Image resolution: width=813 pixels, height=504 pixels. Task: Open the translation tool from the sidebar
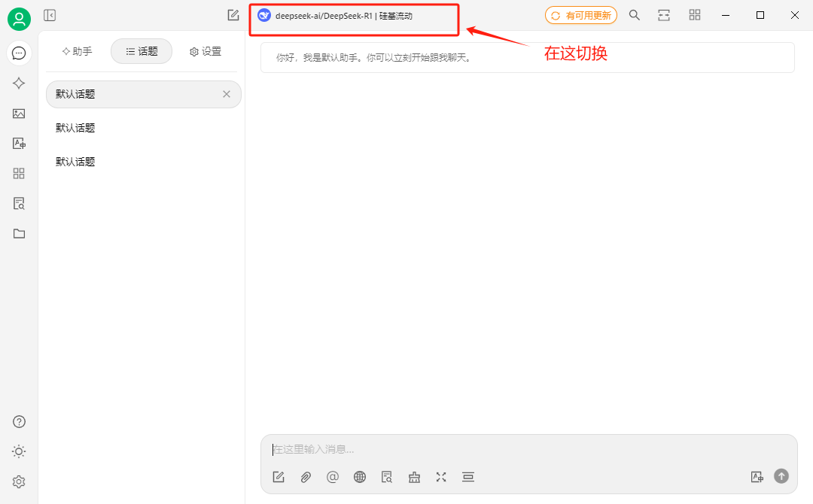pyautogui.click(x=19, y=143)
